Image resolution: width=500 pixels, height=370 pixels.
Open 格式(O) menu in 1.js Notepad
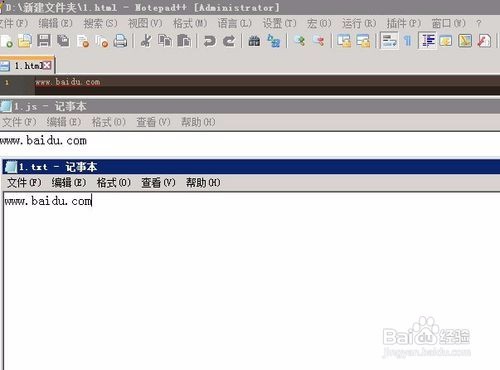(x=109, y=122)
